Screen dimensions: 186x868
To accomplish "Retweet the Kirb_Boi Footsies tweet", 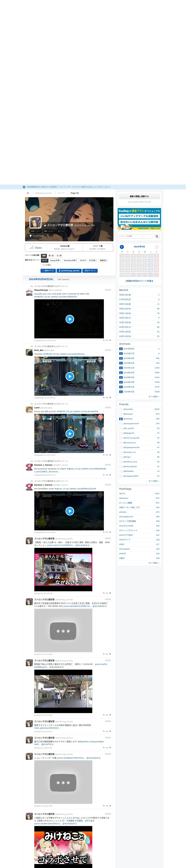I will [107, 398].
